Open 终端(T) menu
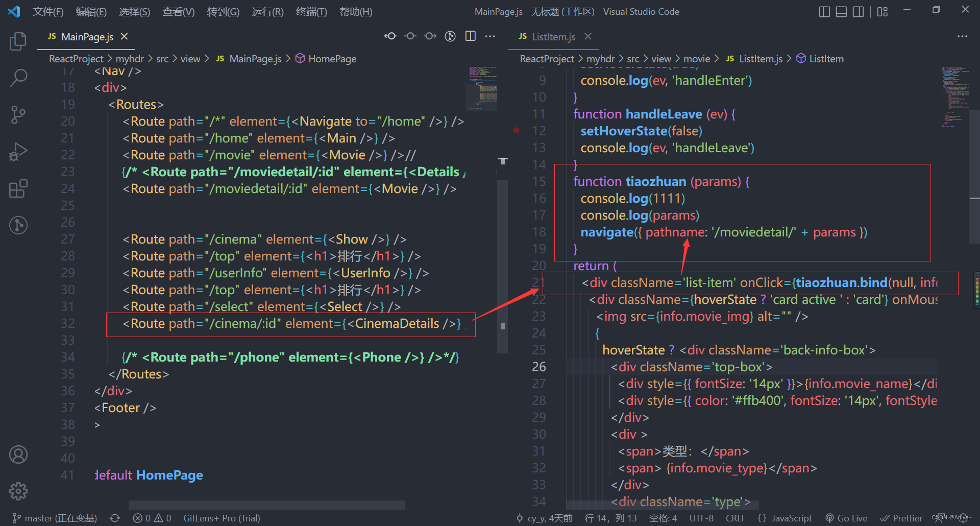The image size is (980, 526). 311,12
